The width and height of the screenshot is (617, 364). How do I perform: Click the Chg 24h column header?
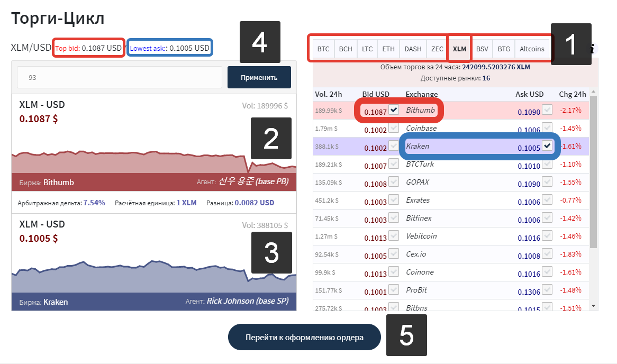(573, 94)
